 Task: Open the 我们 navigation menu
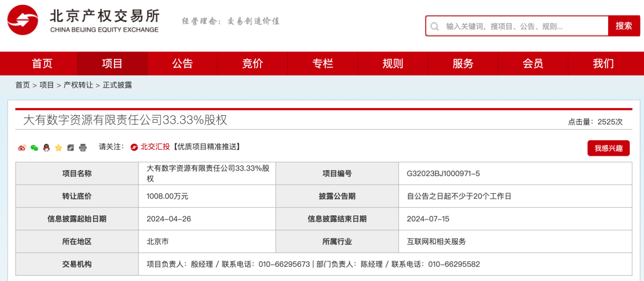click(603, 64)
